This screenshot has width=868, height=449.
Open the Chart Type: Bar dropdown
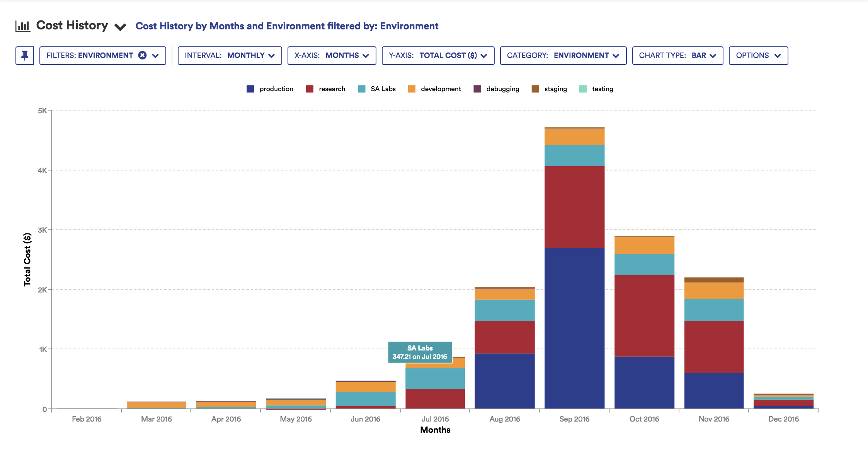pyautogui.click(x=677, y=56)
